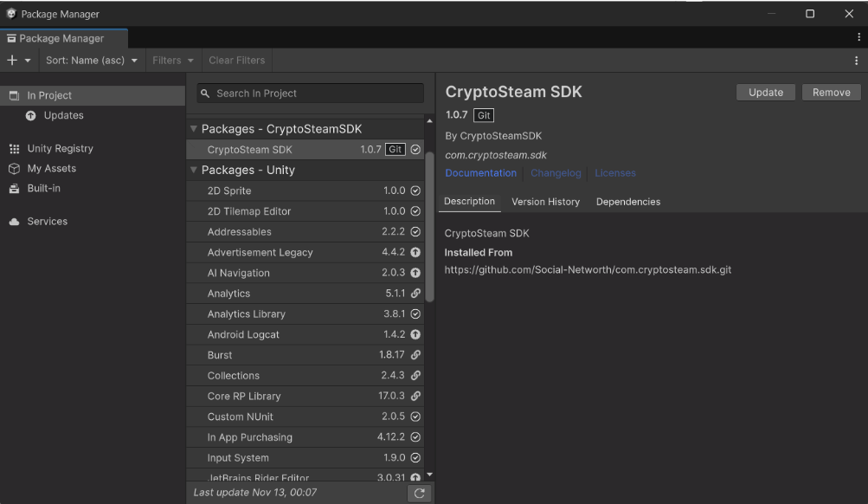Open Services in the sidebar
Image resolution: width=868 pixels, height=504 pixels.
pyautogui.click(x=93, y=222)
